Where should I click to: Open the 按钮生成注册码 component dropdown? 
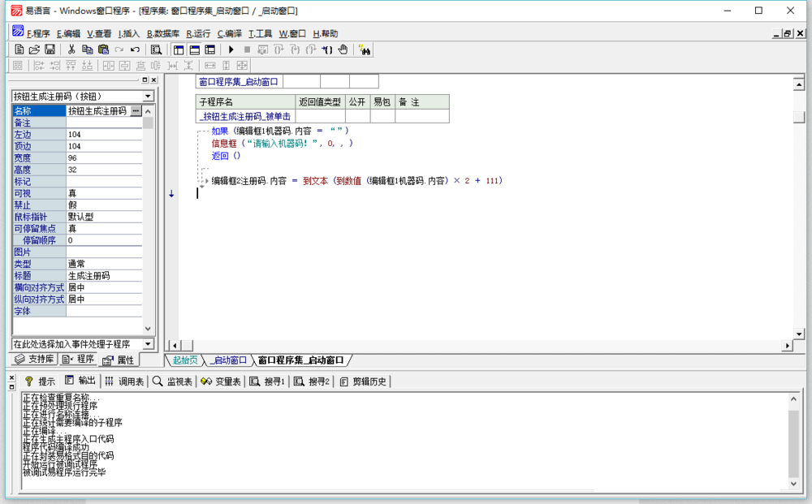(x=148, y=96)
